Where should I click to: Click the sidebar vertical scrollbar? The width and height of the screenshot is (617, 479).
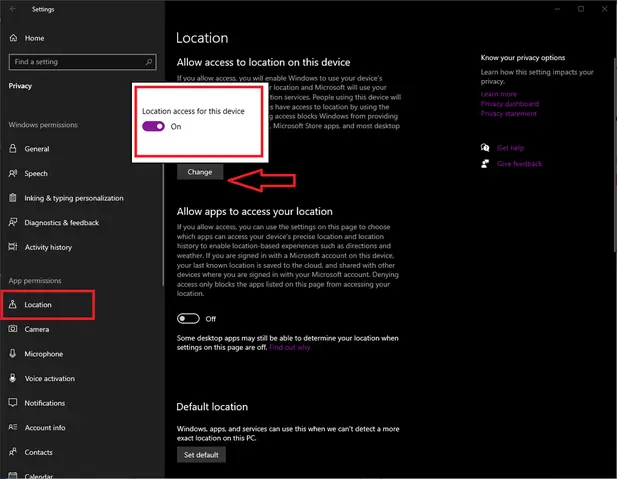pos(163,224)
